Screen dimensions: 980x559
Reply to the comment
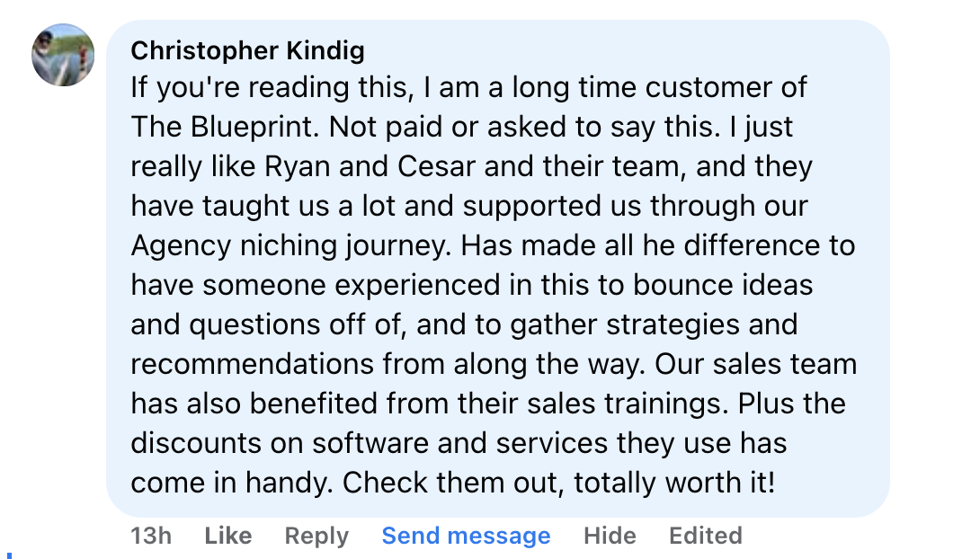click(x=316, y=536)
